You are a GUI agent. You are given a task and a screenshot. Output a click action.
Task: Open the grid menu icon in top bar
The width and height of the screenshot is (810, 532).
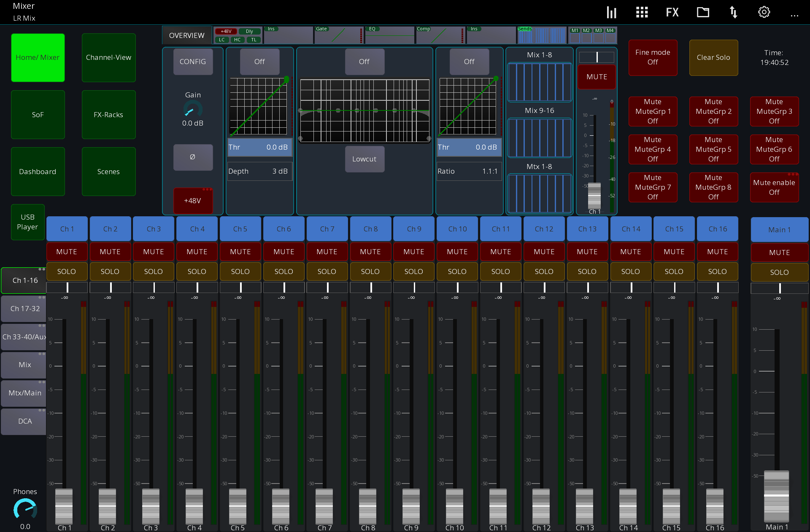tap(642, 12)
